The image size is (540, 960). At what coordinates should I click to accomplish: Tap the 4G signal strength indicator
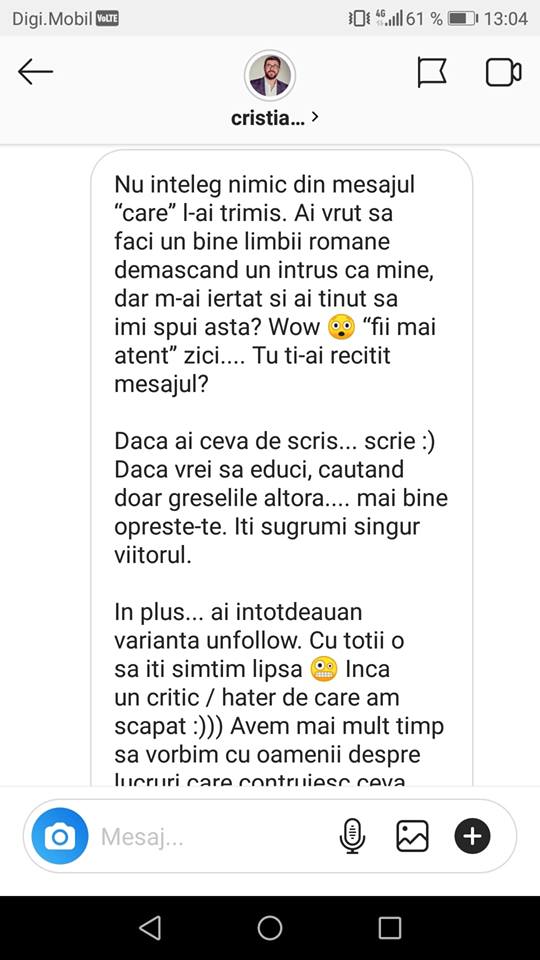click(388, 18)
